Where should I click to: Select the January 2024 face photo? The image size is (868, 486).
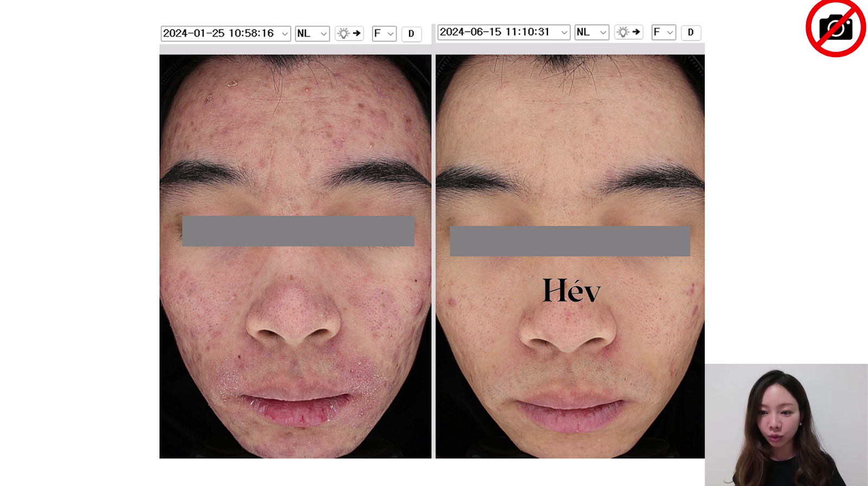[x=295, y=257]
